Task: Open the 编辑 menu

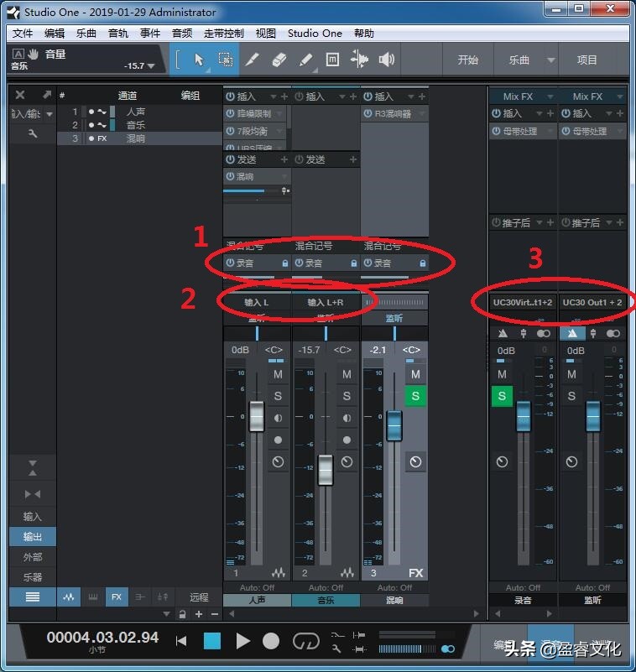Action: point(54,34)
